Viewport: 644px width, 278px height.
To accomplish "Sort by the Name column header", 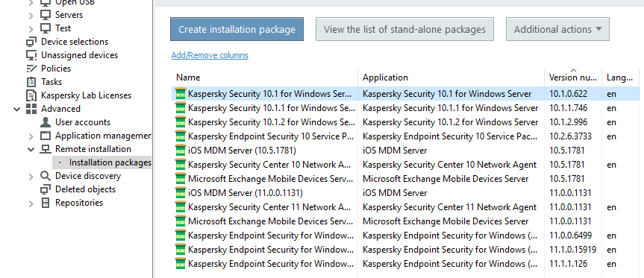I will tap(264, 78).
